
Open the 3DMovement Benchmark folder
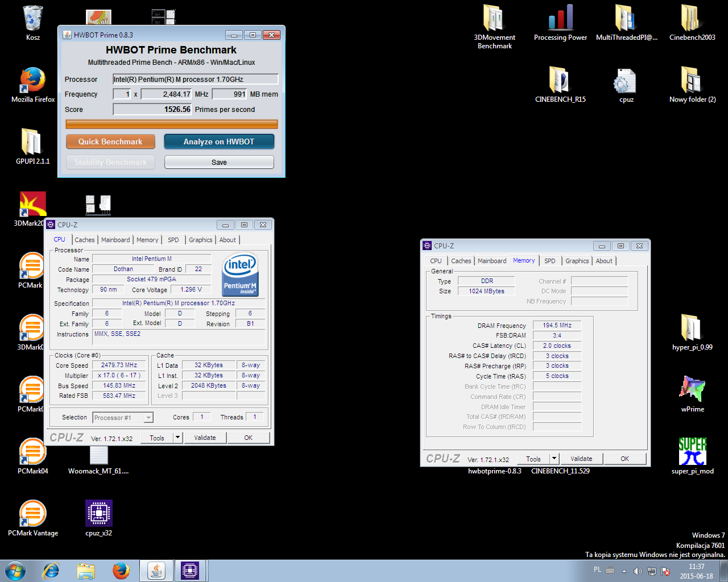tap(494, 27)
